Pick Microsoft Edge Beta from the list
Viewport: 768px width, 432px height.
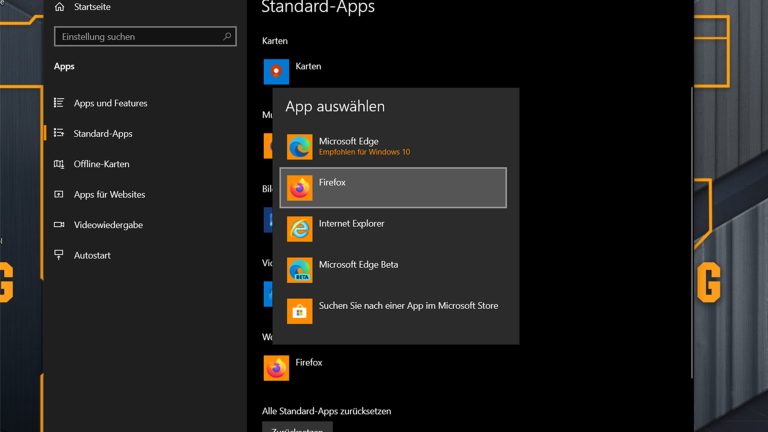tap(358, 265)
